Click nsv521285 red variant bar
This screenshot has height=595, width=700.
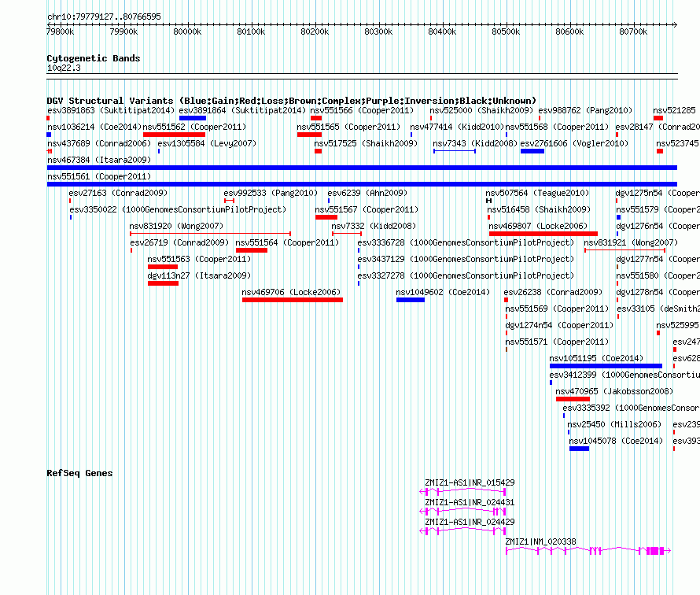pyautogui.click(x=658, y=118)
